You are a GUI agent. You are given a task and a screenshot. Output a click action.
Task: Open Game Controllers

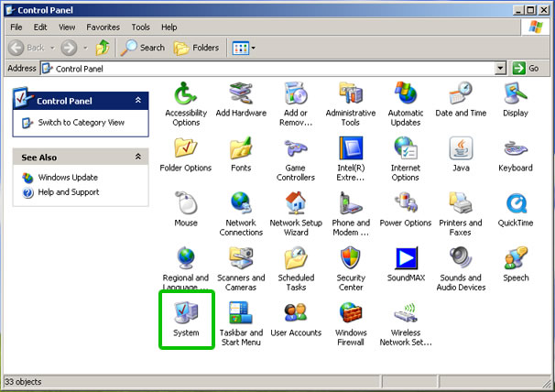click(x=296, y=159)
